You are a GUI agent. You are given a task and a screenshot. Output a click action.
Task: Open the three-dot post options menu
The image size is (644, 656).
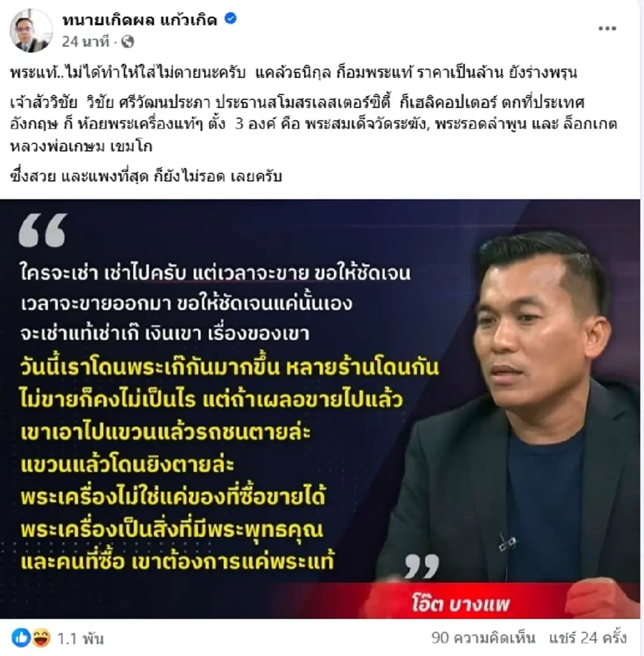coord(607,28)
